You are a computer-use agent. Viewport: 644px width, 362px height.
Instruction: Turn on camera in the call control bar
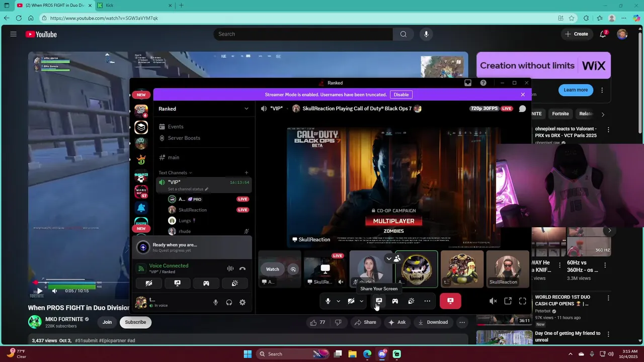pyautogui.click(x=351, y=301)
